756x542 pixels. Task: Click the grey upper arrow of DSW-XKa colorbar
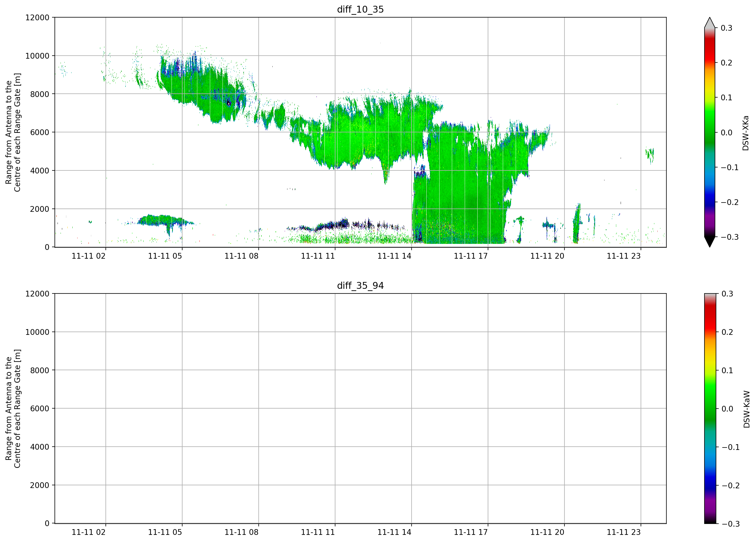click(710, 23)
